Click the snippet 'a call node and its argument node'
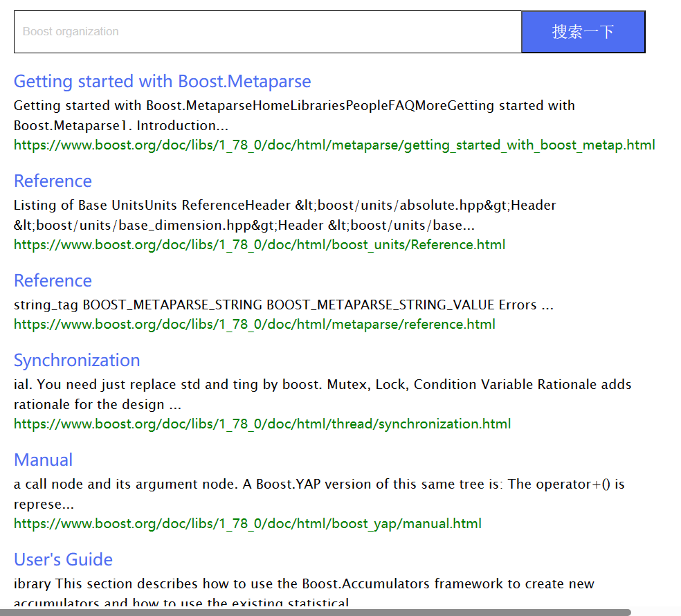The width and height of the screenshot is (681, 616). pos(319,494)
